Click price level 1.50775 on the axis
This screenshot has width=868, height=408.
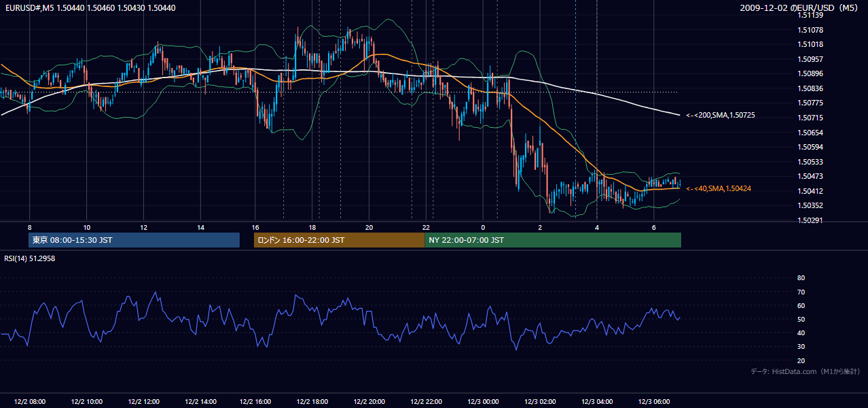[811, 103]
